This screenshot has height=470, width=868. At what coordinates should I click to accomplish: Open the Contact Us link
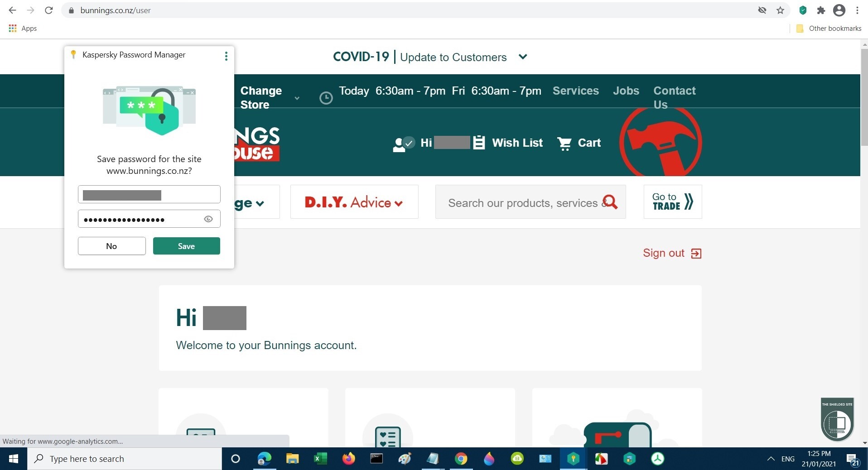675,97
